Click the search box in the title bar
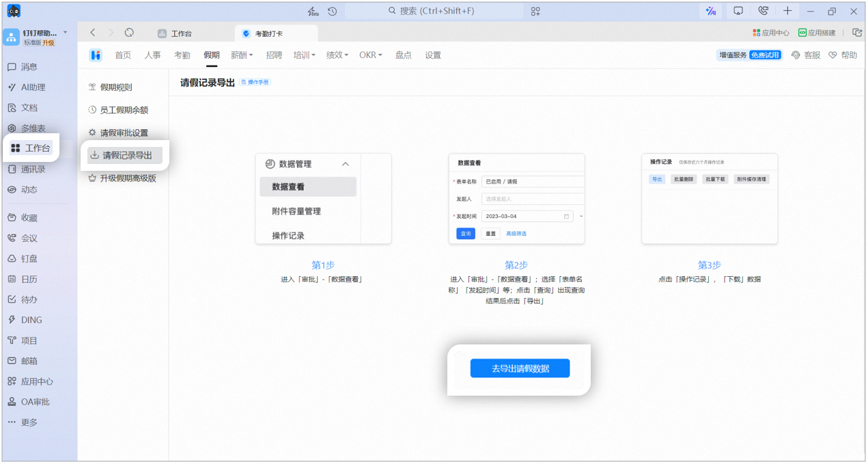 (434, 11)
